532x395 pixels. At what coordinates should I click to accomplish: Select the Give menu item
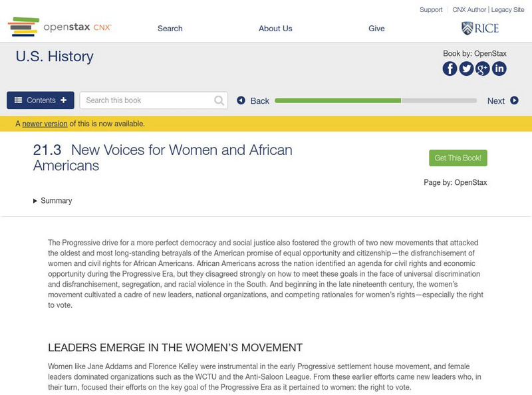coord(376,29)
